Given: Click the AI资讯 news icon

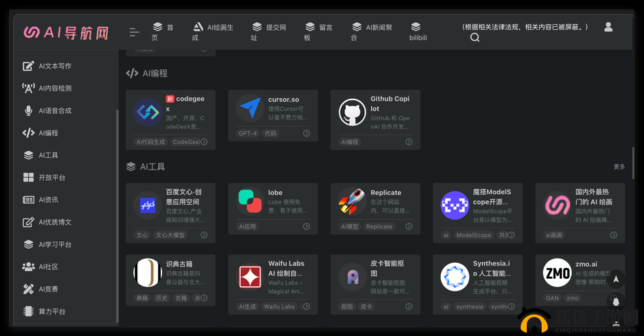Looking at the screenshot, I should tap(28, 200).
